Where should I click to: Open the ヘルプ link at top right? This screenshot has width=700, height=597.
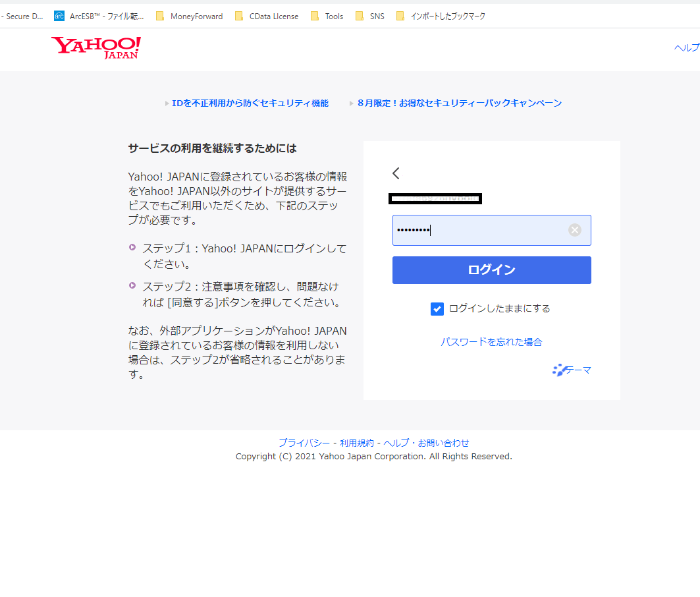click(x=687, y=48)
